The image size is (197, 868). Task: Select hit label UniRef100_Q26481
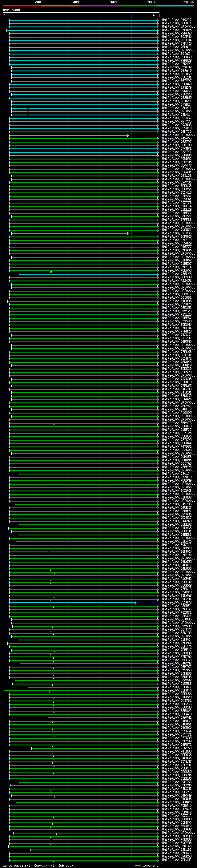177,172
